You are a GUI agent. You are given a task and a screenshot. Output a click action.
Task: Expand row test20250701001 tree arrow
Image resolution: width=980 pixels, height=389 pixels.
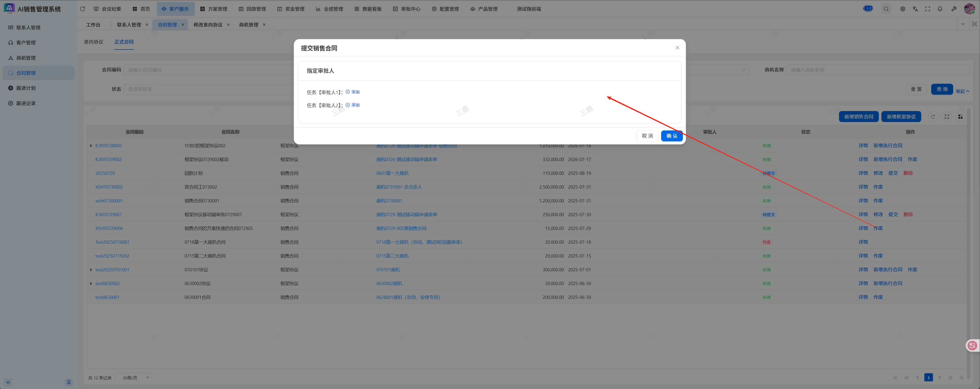click(x=91, y=270)
